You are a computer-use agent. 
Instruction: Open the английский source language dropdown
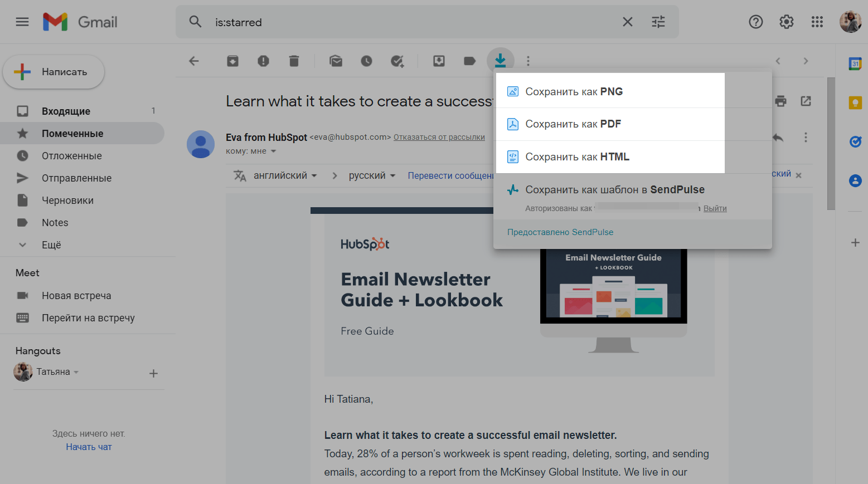tap(285, 175)
